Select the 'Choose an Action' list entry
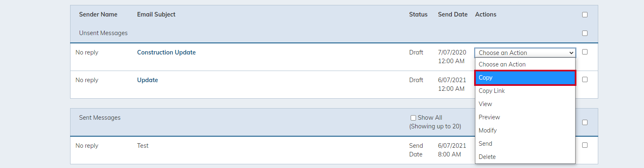 pos(525,64)
